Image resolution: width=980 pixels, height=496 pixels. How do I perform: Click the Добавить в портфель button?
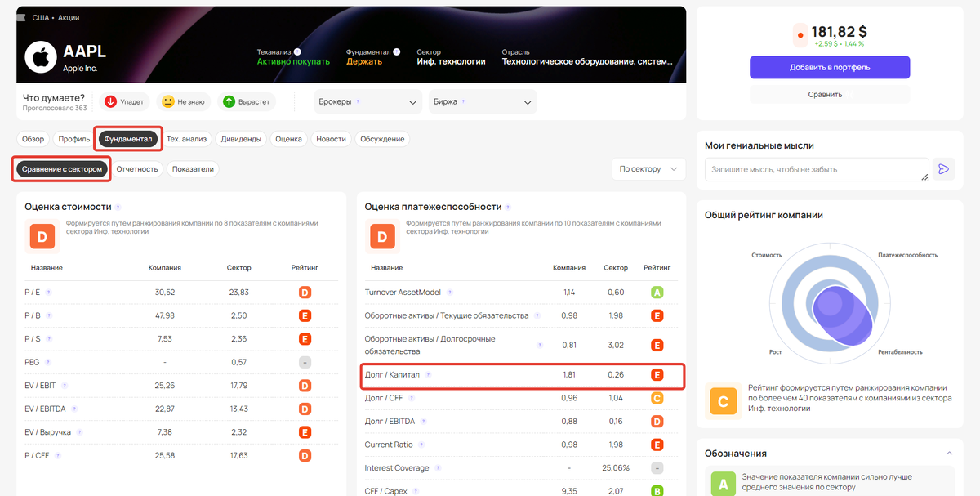(830, 67)
